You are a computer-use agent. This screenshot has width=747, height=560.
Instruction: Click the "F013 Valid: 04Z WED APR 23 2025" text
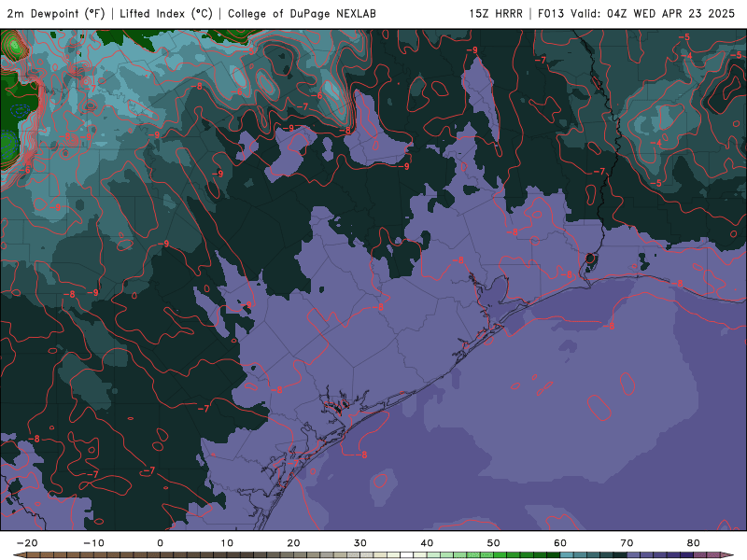pos(637,13)
